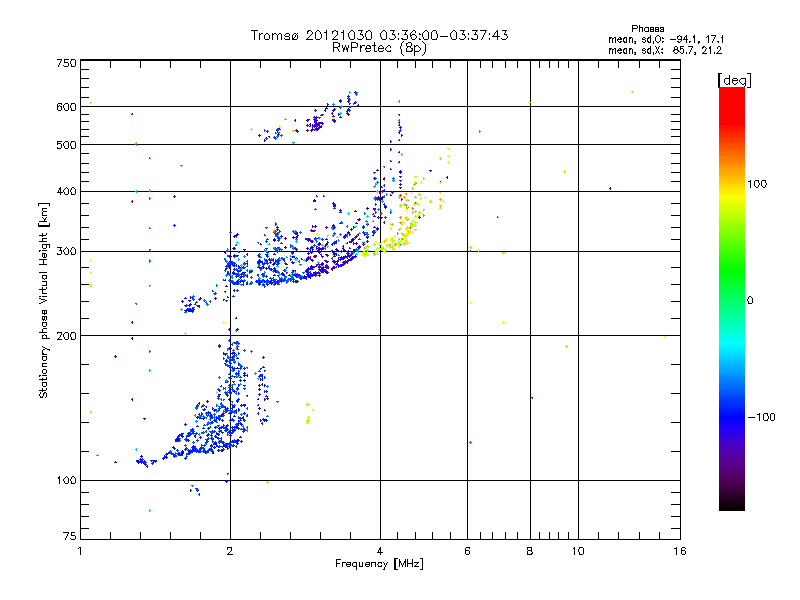Screen dimensions: 800x600
Task: Click the plot title 'Tromsø 20121030 03:36:00-03:37:43'
Action: 379,35
